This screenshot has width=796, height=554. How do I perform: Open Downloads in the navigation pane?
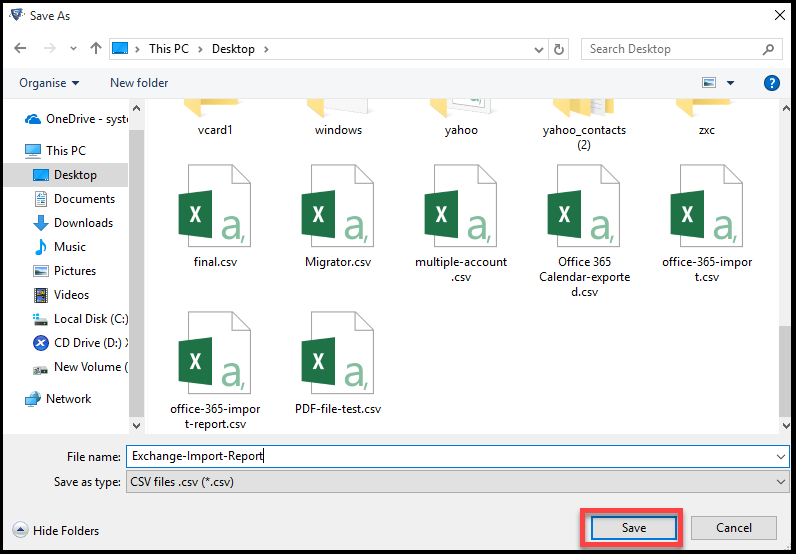click(x=73, y=223)
